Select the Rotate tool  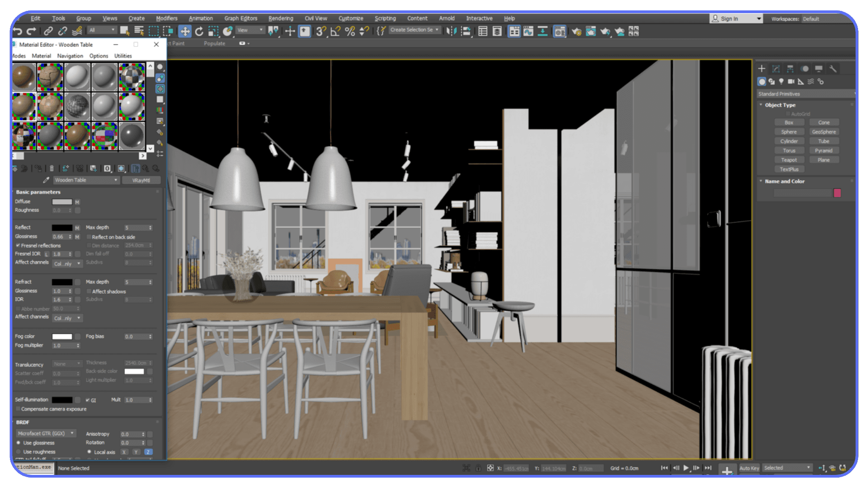(x=199, y=31)
